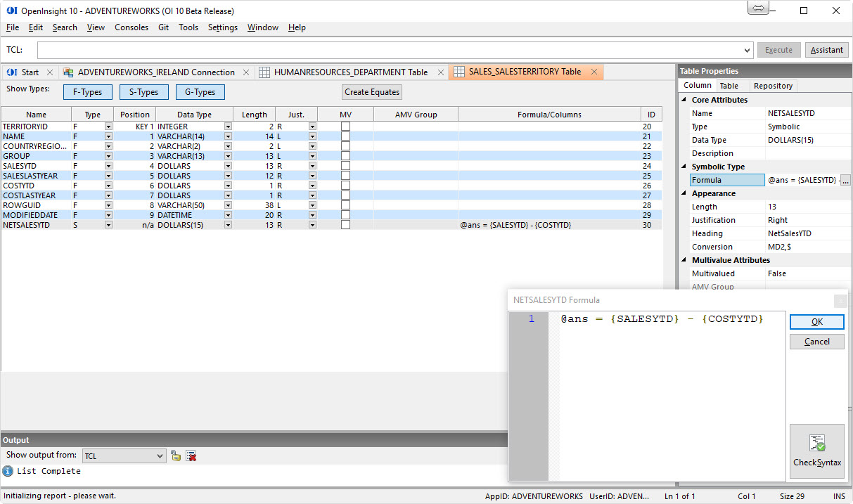The image size is (853, 504).
Task: Click the Create Equates button
Action: point(372,92)
